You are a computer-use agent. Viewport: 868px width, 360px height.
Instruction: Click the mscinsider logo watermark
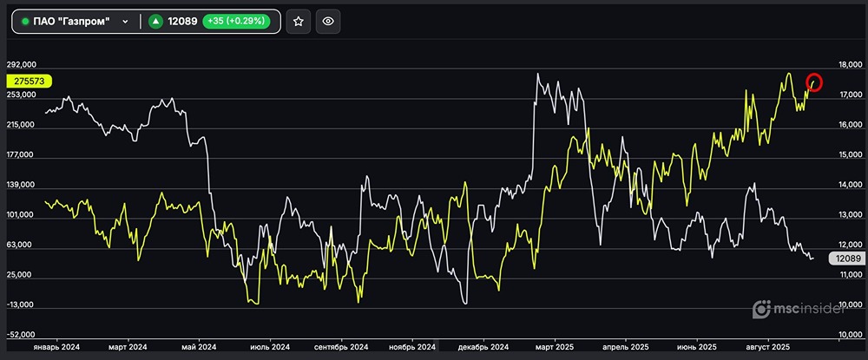pos(806,309)
